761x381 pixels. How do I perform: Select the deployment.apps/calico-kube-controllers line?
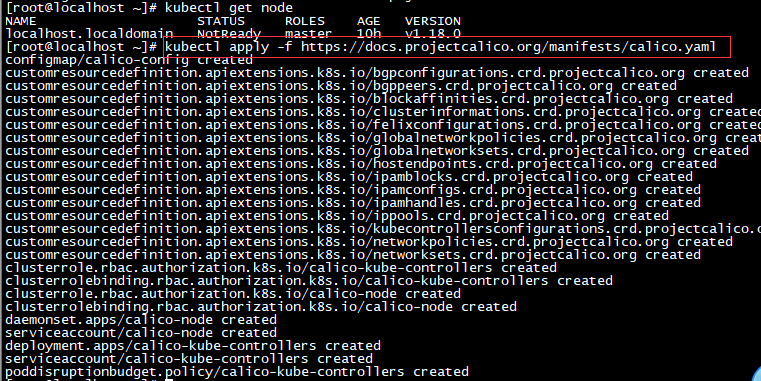pyautogui.click(x=193, y=346)
